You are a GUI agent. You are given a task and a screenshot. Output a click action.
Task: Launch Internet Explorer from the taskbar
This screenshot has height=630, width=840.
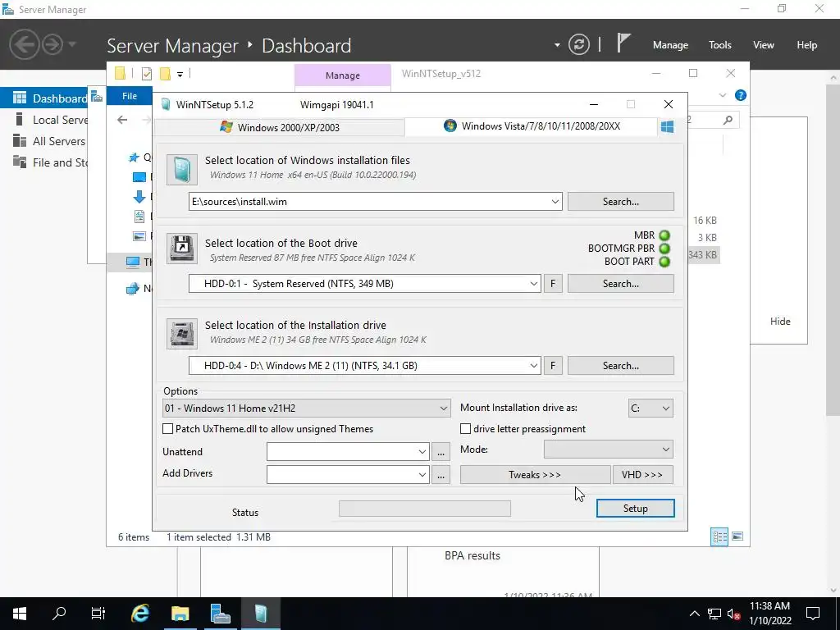click(x=140, y=614)
